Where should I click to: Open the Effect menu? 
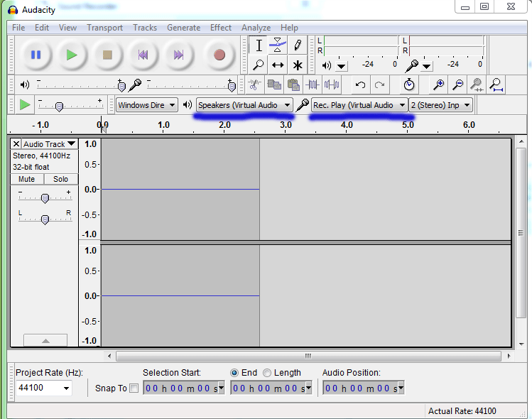pos(220,28)
